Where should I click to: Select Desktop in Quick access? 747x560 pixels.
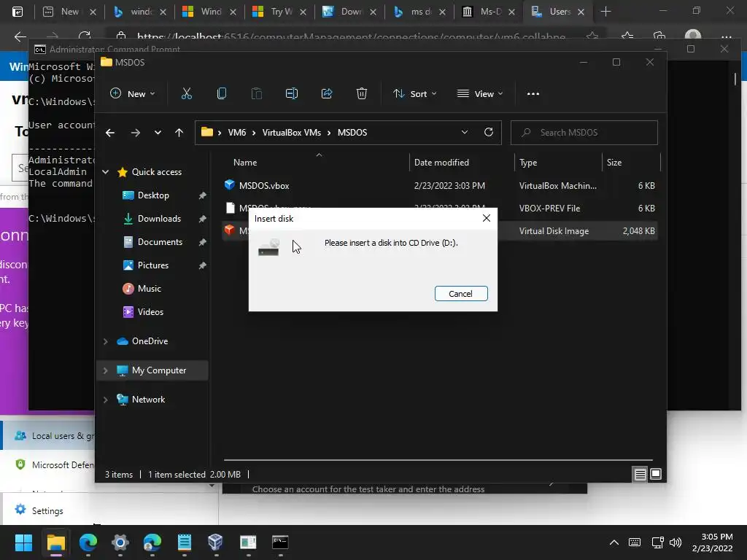pyautogui.click(x=153, y=195)
